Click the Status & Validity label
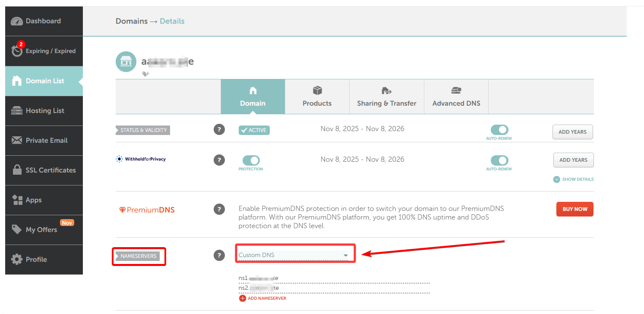The height and width of the screenshot is (314, 644). click(x=143, y=130)
